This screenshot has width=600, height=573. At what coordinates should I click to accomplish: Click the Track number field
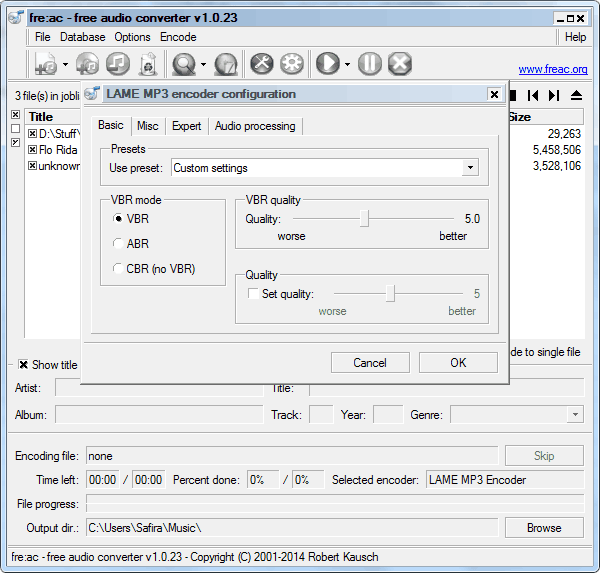click(321, 415)
